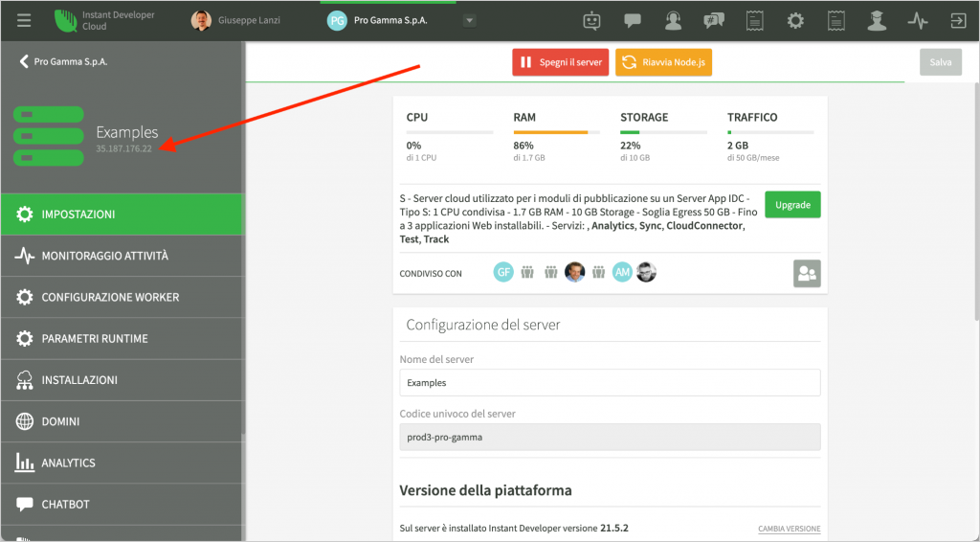Viewport: 980px width, 542px height.
Task: Click the server IP 35.187.176.22
Action: tap(123, 148)
